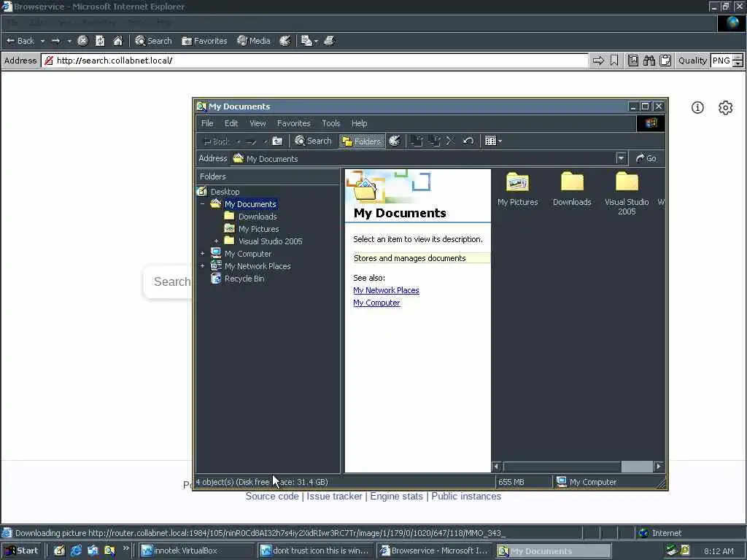Select Visual Studio 2005 folder icon in file pane
This screenshot has height=560, width=747.
(627, 182)
